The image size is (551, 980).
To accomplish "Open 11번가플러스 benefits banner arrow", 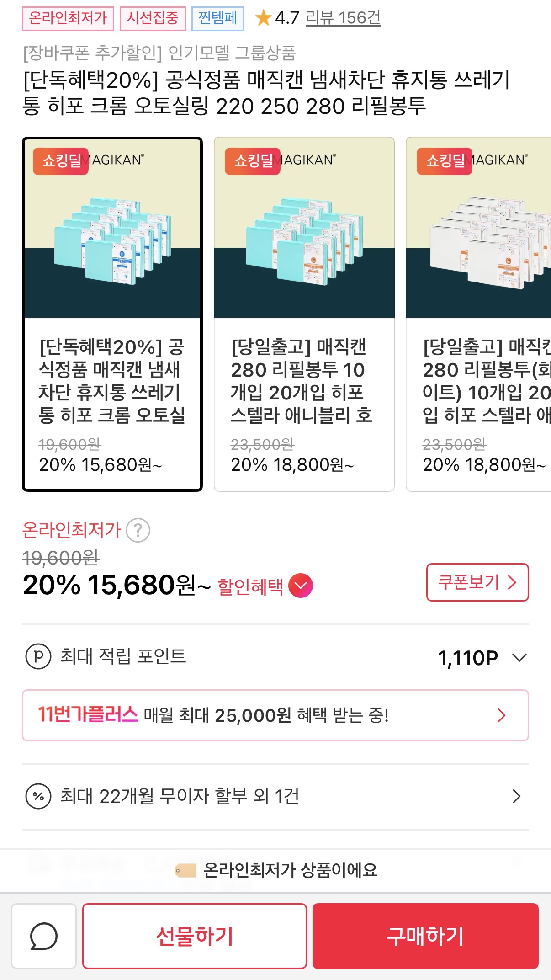I will (501, 715).
